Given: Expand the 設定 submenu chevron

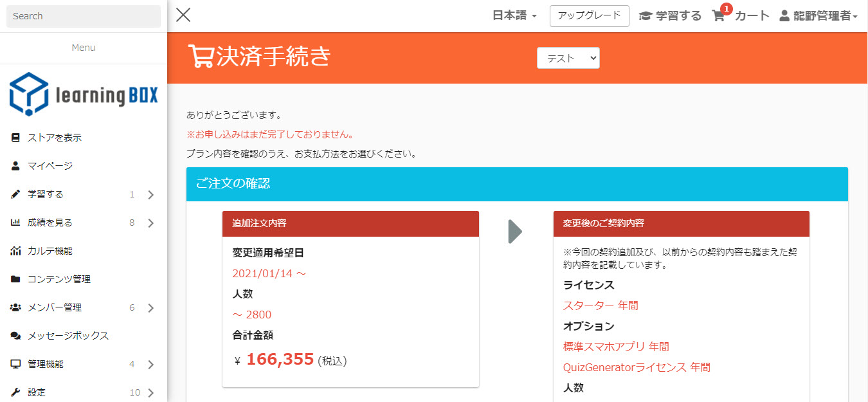Looking at the screenshot, I should [x=150, y=393].
